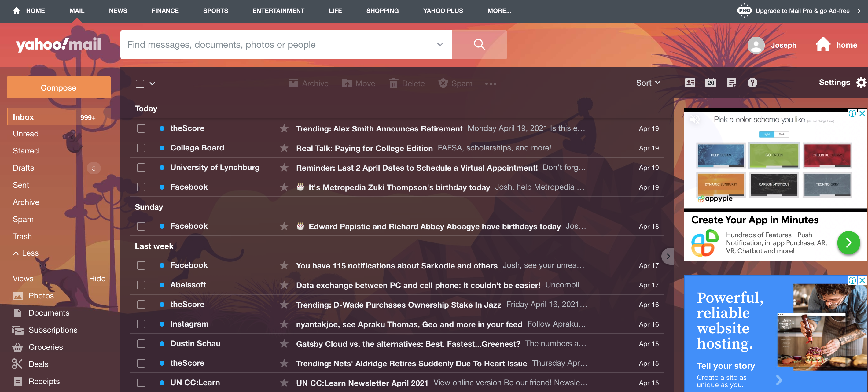Mark as Spam using shield icon
The image size is (868, 392).
point(443,83)
